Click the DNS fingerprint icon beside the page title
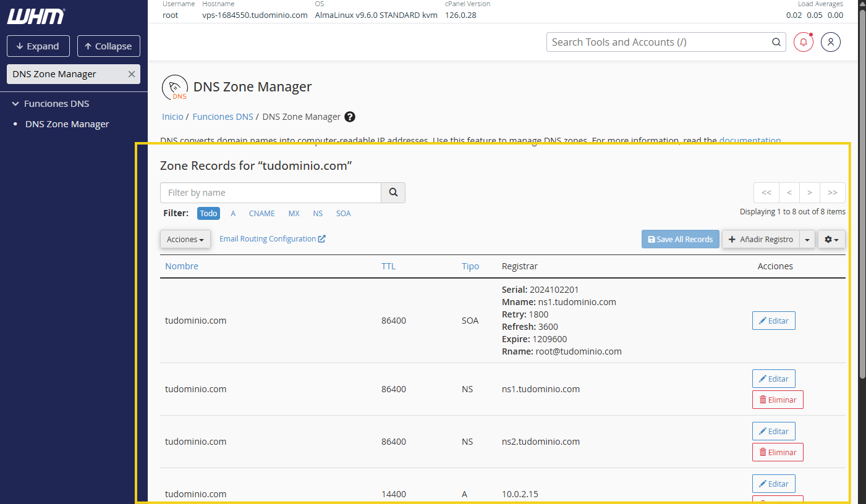This screenshot has width=866, height=504. coord(174,86)
